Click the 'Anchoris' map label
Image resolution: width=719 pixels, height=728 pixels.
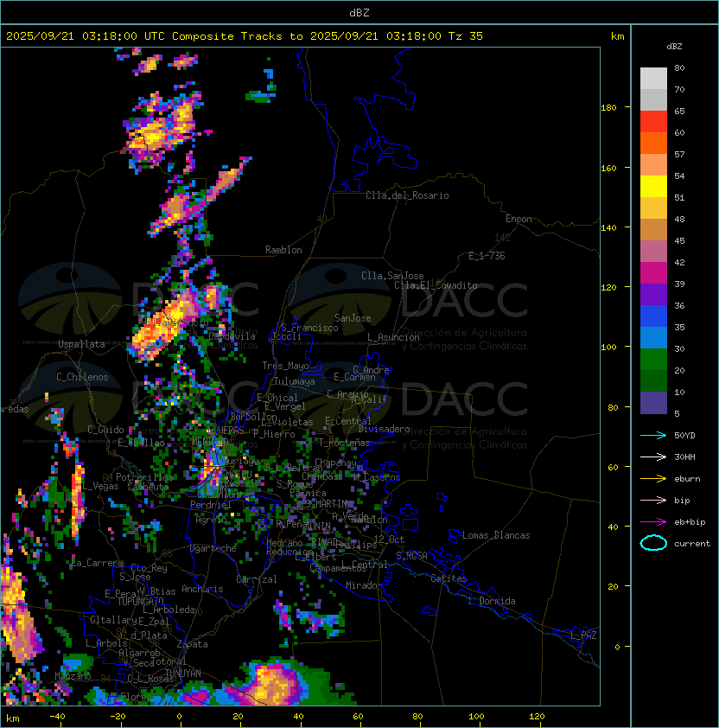[x=202, y=589]
